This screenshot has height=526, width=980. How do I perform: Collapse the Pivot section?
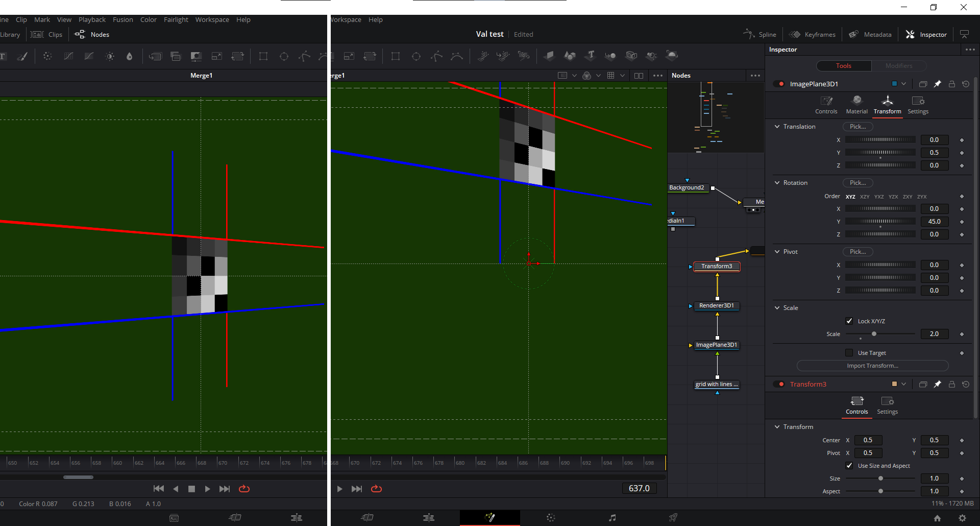[777, 252]
